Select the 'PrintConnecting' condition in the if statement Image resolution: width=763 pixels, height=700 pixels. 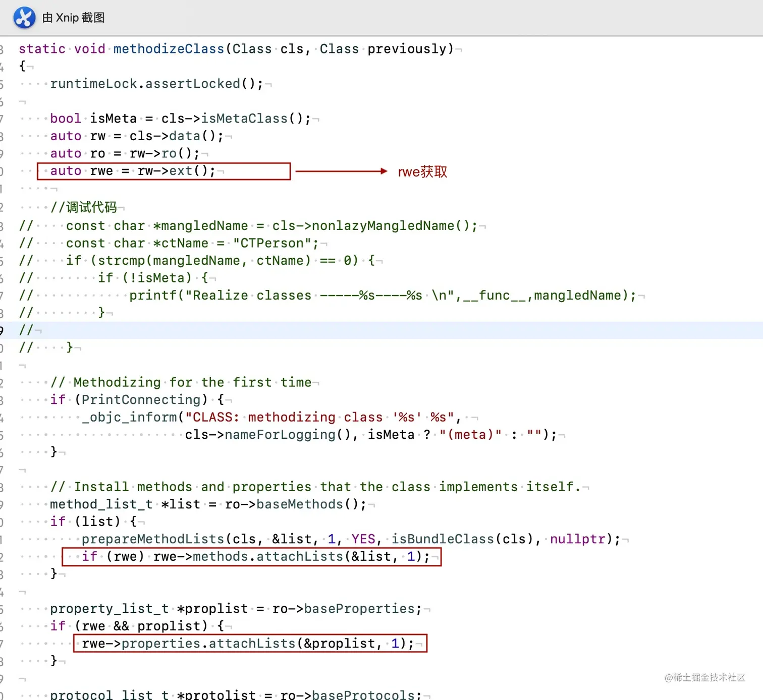(x=141, y=399)
